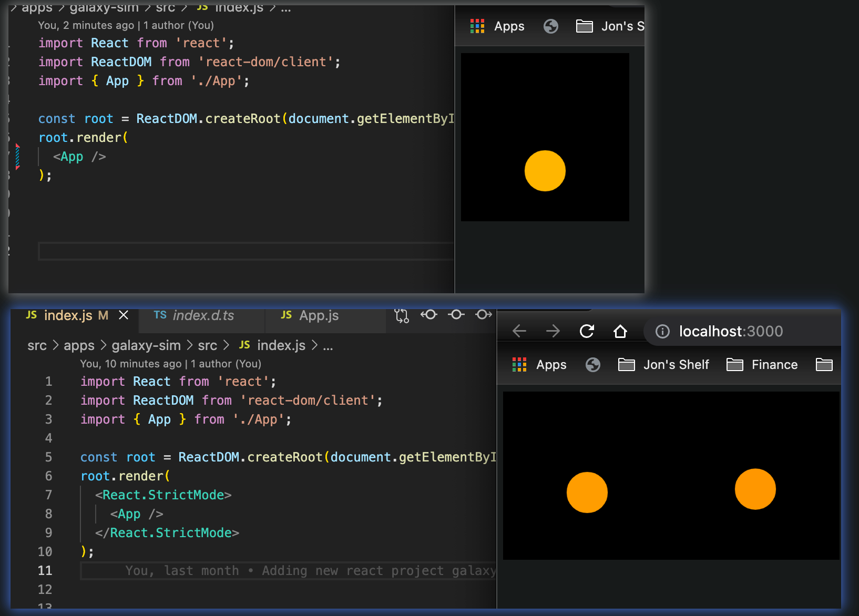Click line number 12 in the gutter
Screen dimensions: 859x616
click(45, 590)
